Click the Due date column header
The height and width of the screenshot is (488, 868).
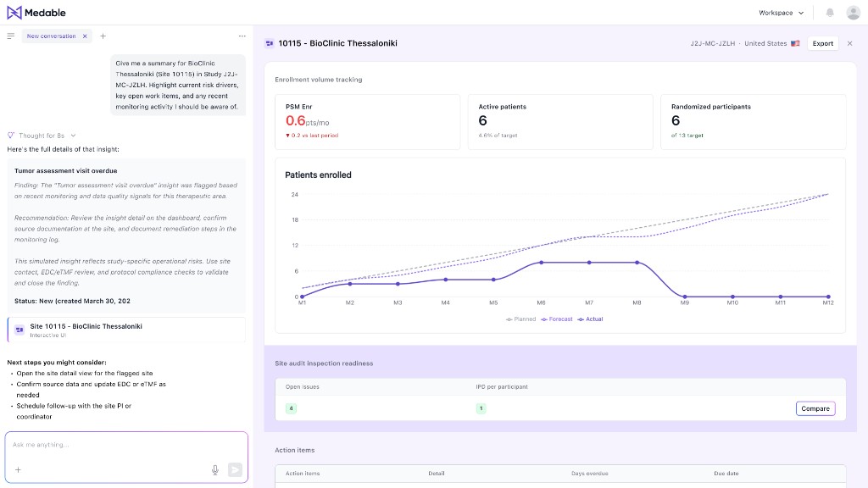[x=726, y=474]
